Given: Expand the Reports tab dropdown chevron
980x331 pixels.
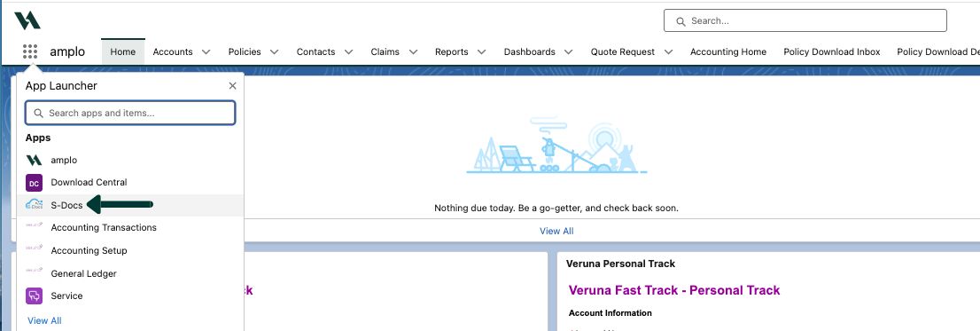Looking at the screenshot, I should click(481, 52).
